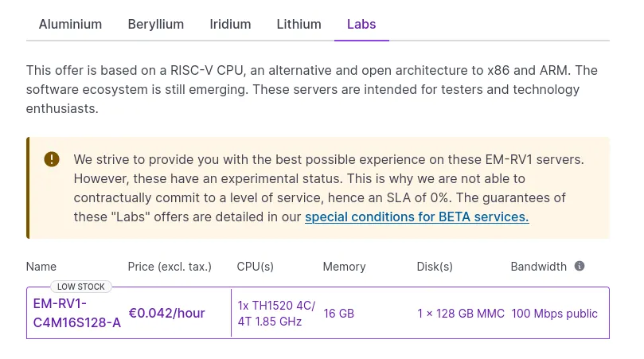Viewport: 644px width, 359px height.
Task: Click the 16 GB memory value
Action: tap(339, 314)
